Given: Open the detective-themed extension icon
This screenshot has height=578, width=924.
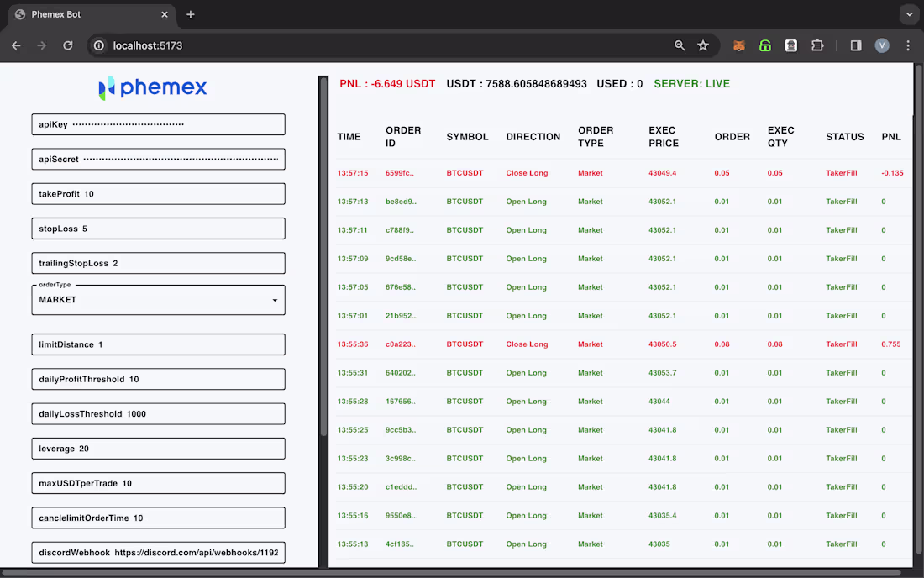Looking at the screenshot, I should point(790,45).
